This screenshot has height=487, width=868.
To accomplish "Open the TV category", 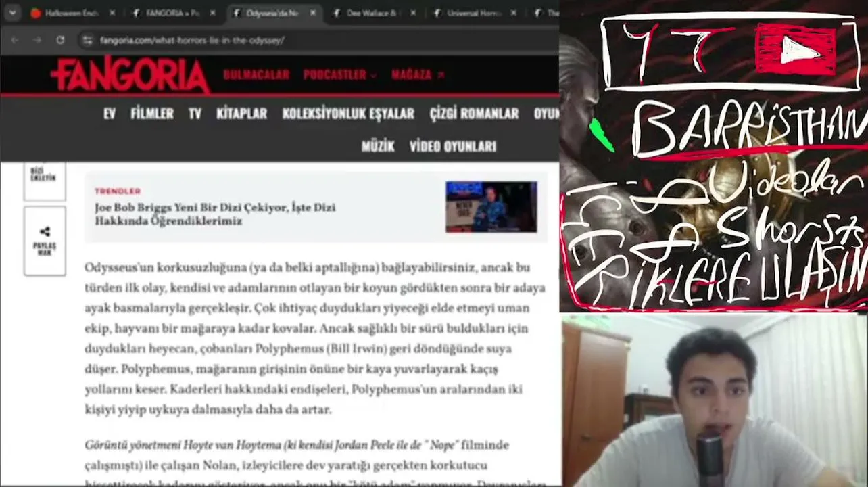I will 195,114.
